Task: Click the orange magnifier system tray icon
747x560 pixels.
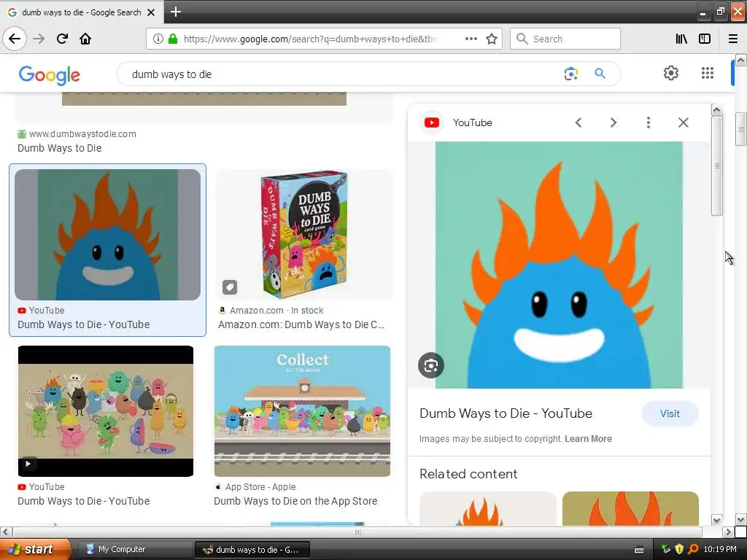Action: 693,549
